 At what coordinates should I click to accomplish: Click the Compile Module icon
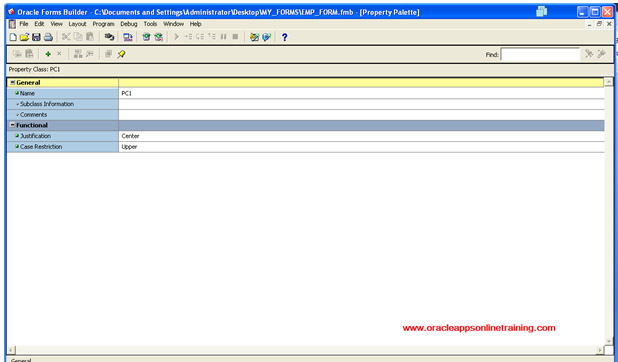(x=146, y=37)
